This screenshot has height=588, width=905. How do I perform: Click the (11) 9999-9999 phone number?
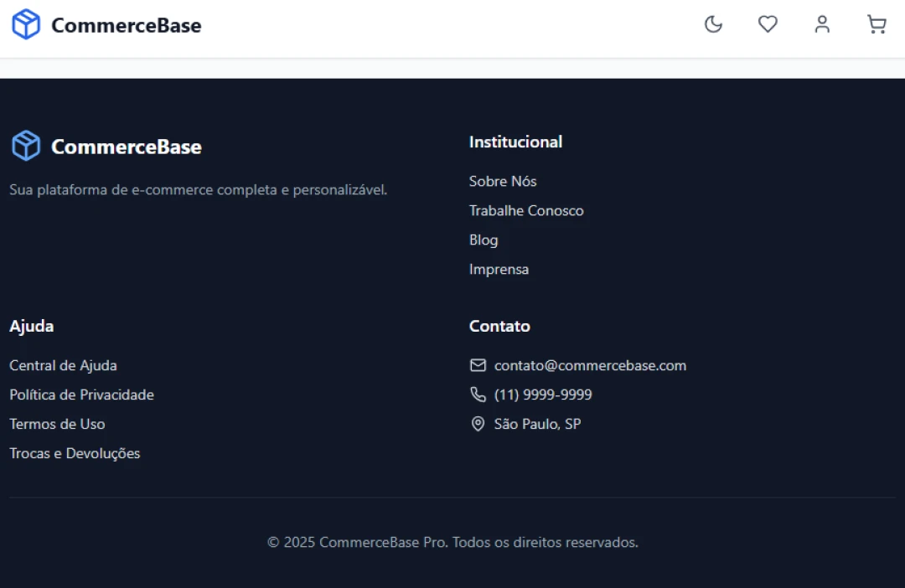coord(543,395)
